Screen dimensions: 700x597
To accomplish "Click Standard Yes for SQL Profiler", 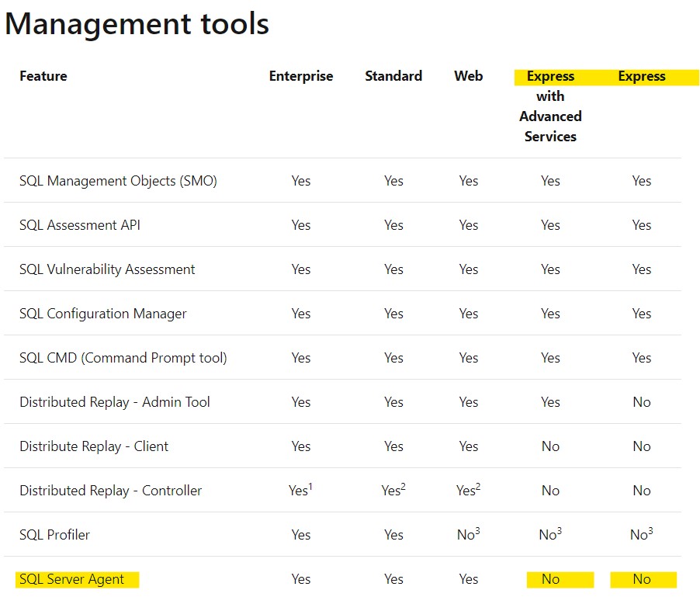I will 393,534.
